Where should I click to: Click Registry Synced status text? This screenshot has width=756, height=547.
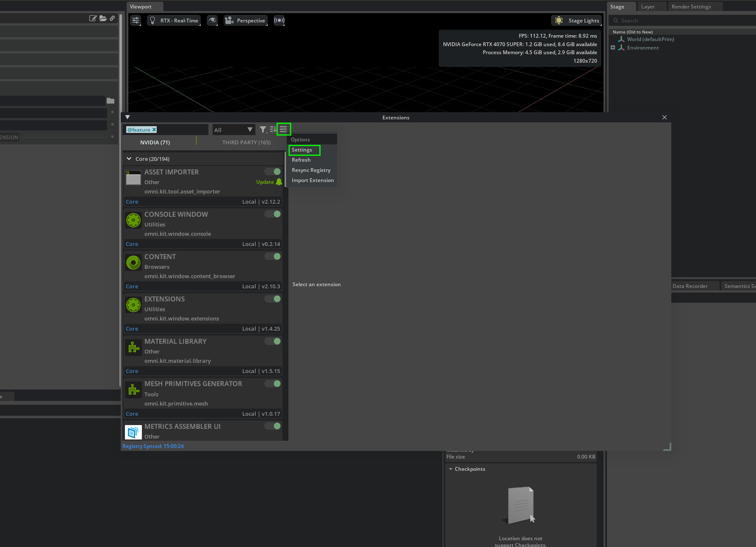tap(153, 446)
